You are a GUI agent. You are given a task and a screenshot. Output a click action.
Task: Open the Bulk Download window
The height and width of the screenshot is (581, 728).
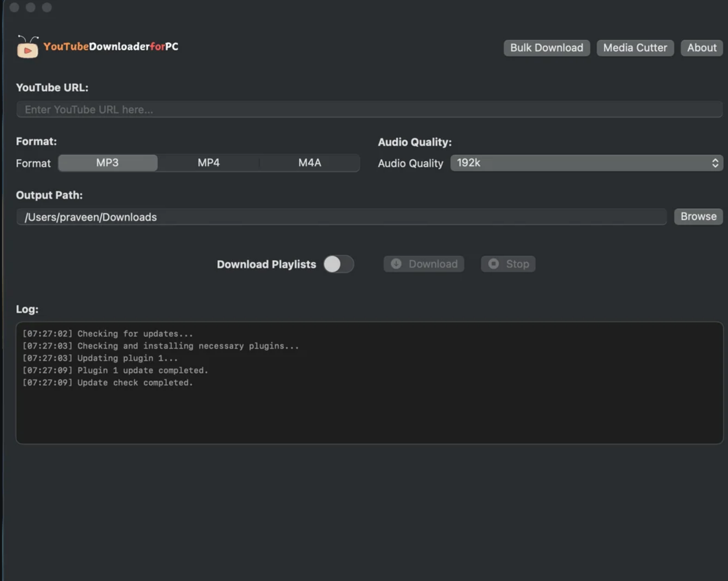tap(546, 48)
